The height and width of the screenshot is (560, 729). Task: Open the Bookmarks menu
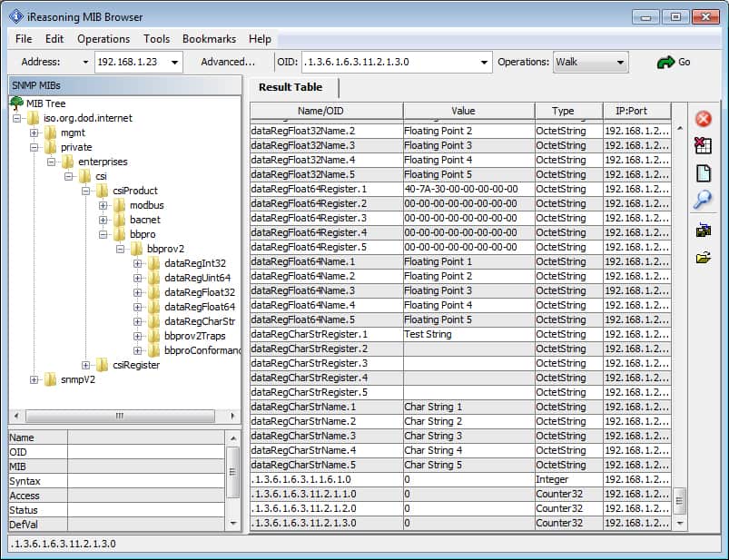[209, 39]
